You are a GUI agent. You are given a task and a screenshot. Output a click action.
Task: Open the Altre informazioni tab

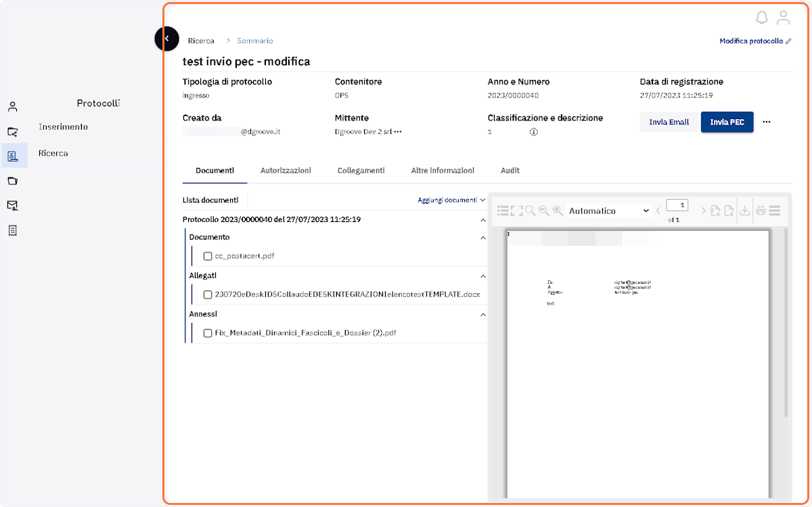pos(443,171)
